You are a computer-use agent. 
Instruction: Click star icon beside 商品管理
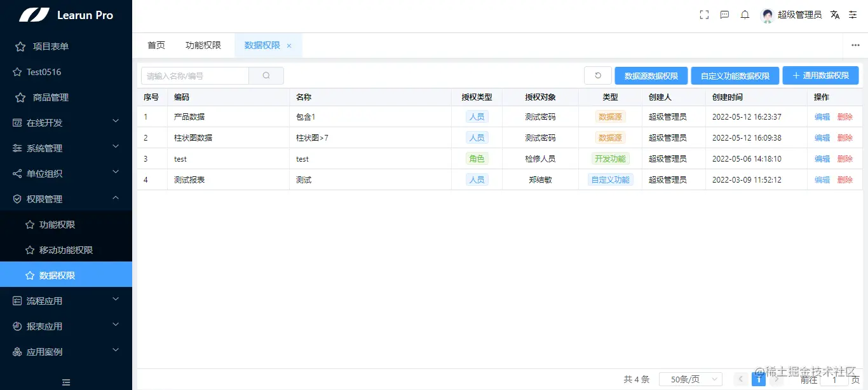(x=20, y=97)
